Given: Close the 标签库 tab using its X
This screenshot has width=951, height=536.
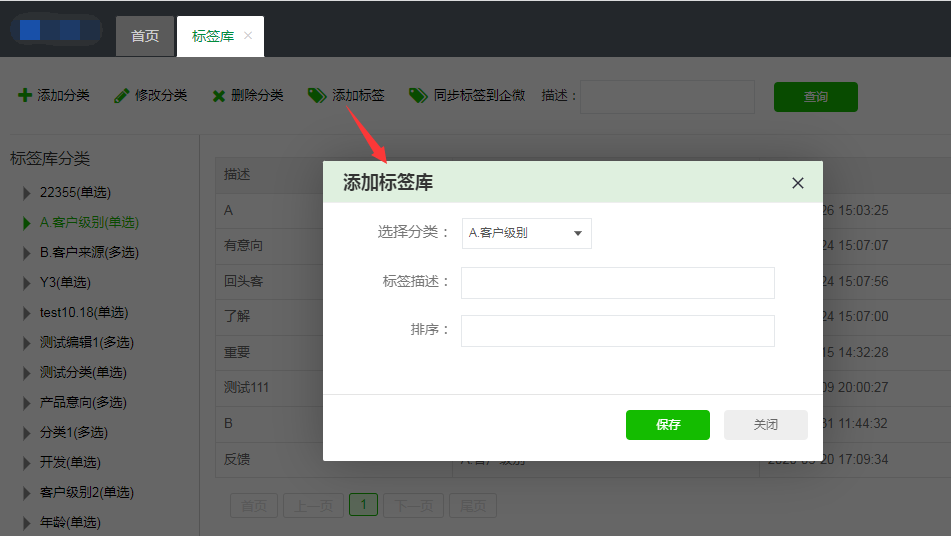Looking at the screenshot, I should point(248,36).
